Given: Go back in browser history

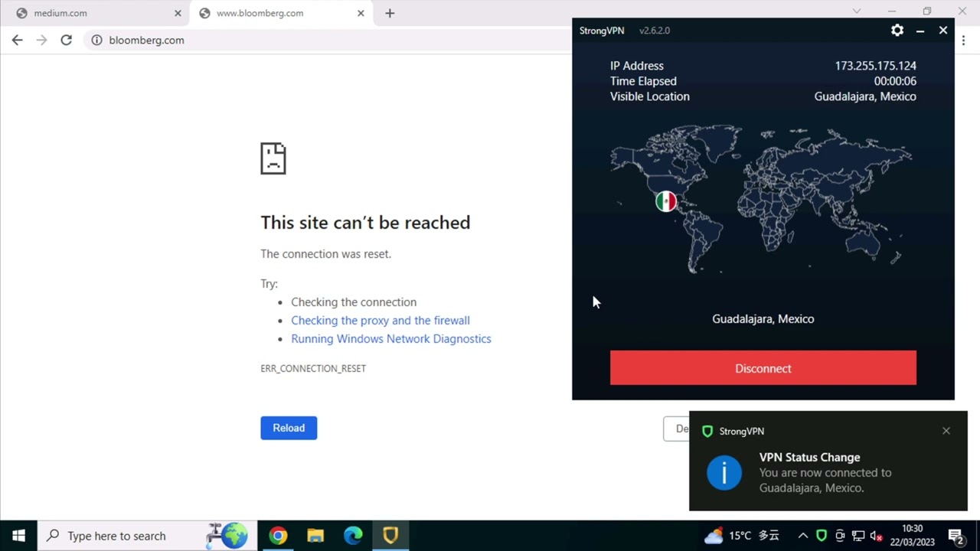Looking at the screenshot, I should [x=18, y=40].
